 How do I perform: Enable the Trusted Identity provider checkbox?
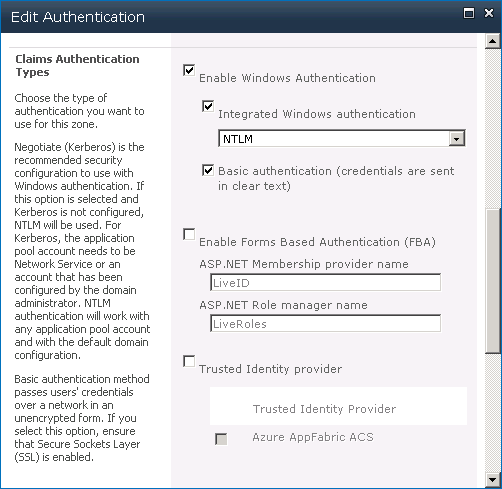point(189,361)
